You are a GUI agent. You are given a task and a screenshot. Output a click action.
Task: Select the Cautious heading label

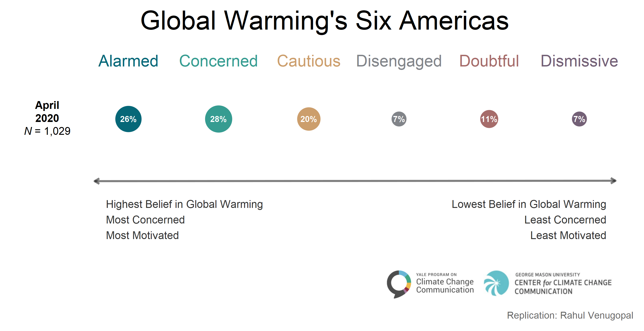(x=309, y=61)
